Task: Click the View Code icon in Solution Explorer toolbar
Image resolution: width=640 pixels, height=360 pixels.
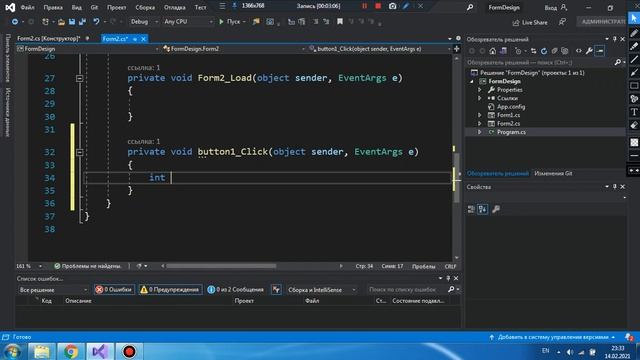Action: point(578,51)
